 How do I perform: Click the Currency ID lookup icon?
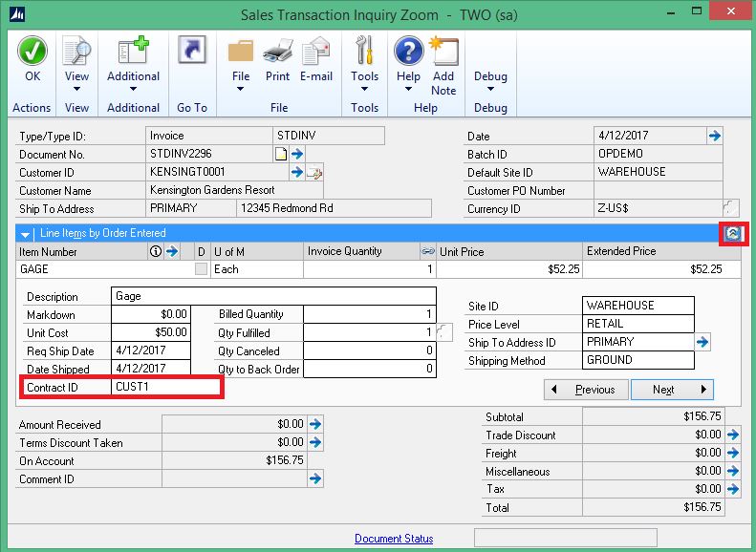coord(730,208)
